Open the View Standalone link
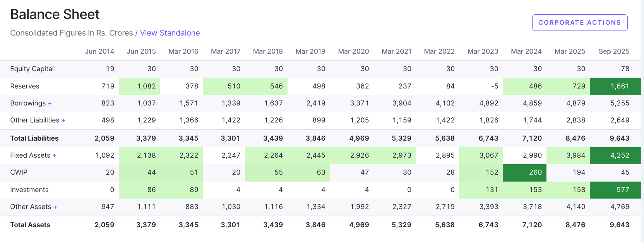Viewport: 644px width, 243px height. pyautogui.click(x=170, y=33)
